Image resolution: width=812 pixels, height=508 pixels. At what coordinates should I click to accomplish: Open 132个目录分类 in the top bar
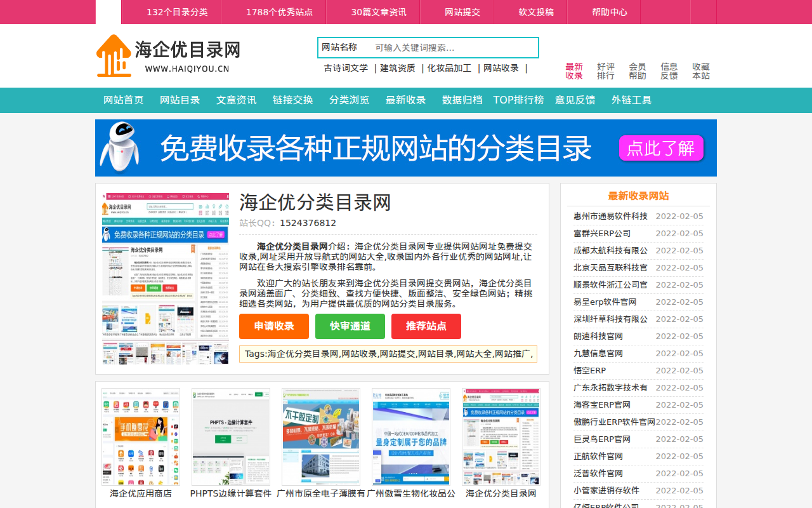tap(177, 12)
